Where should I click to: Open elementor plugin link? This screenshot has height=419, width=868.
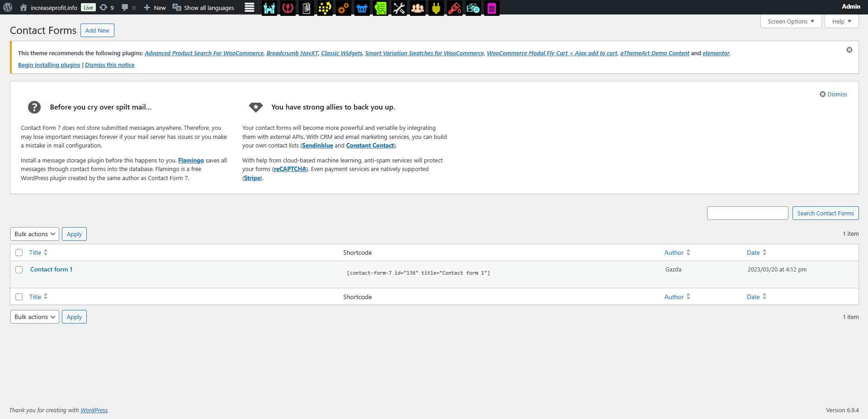coord(716,53)
